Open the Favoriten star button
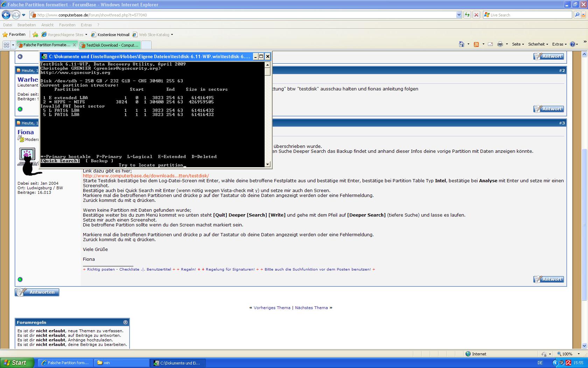 click(14, 34)
